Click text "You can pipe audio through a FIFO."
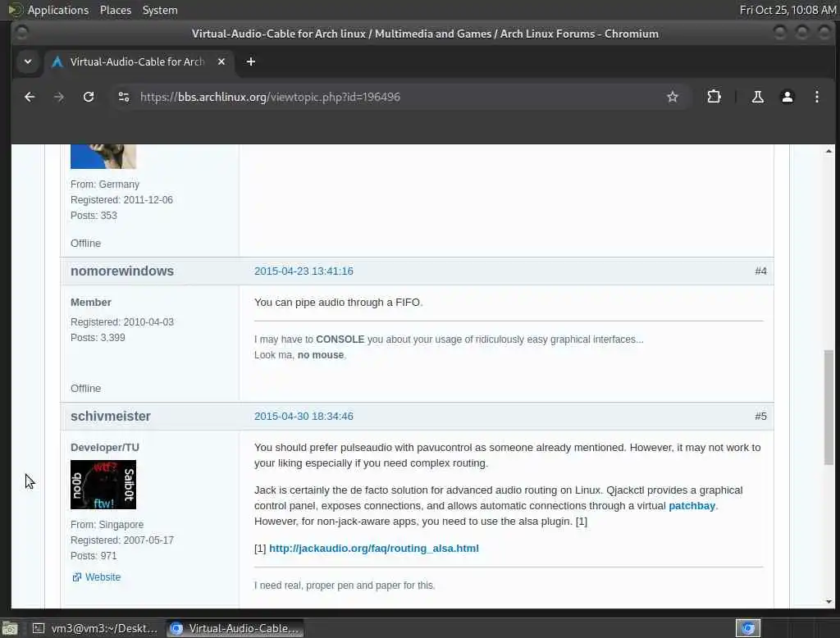 click(x=338, y=302)
